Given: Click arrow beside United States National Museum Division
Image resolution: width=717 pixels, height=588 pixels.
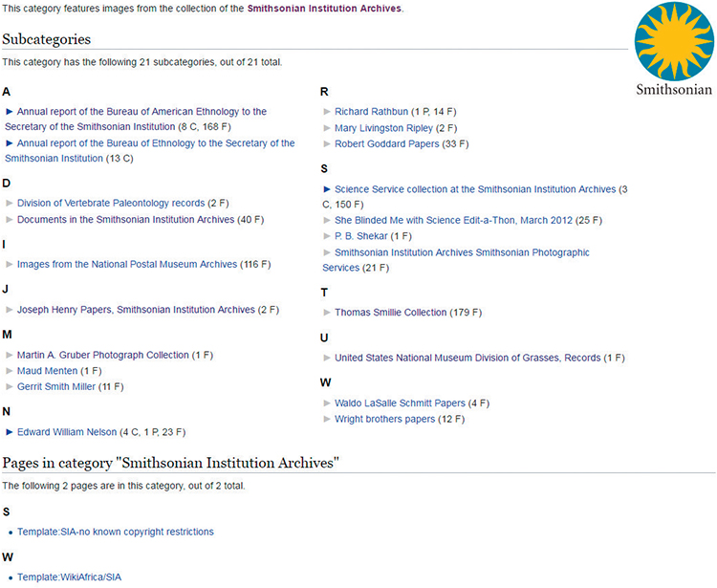Looking at the screenshot, I should coord(327,358).
